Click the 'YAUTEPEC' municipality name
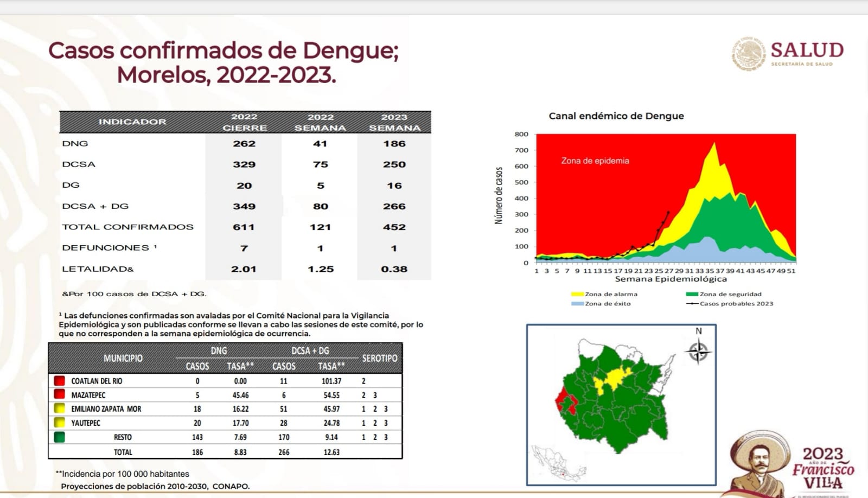868x498 pixels. point(86,423)
